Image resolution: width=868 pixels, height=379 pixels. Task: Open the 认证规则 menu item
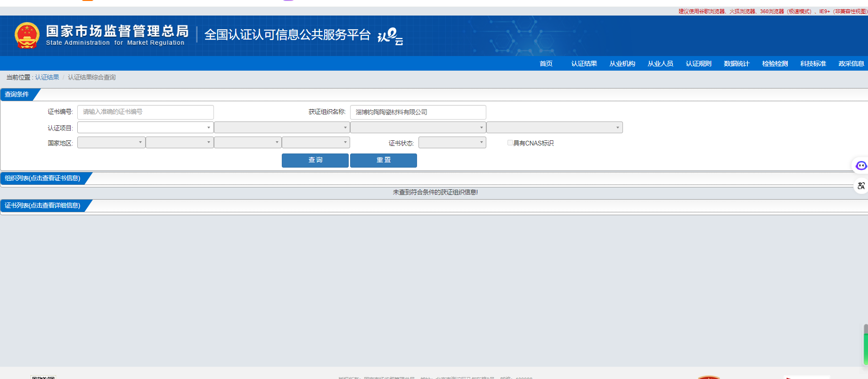pos(699,64)
